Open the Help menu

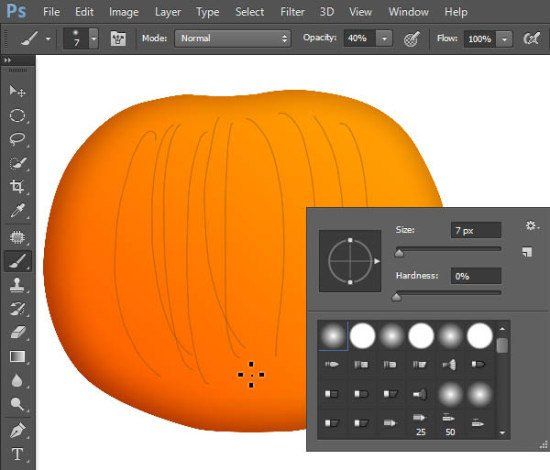point(456,12)
